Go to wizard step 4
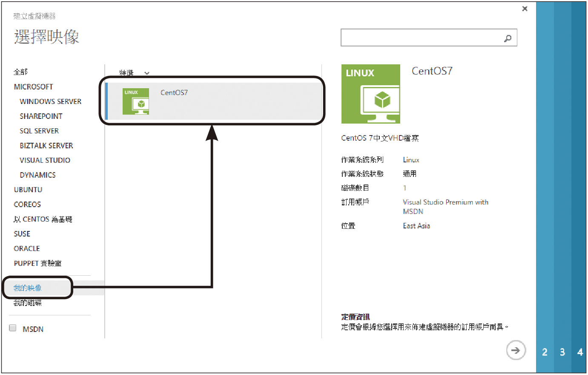The width and height of the screenshot is (588, 375). click(x=579, y=352)
